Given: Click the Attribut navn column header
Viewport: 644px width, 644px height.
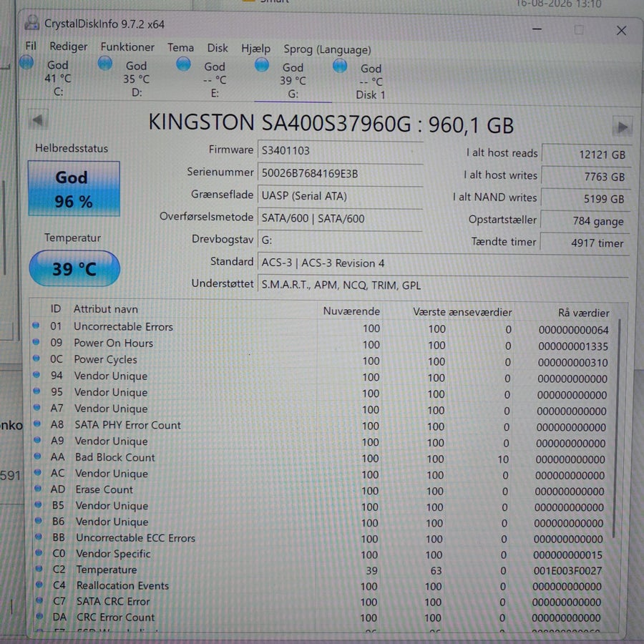Looking at the screenshot, I should click(x=106, y=309).
